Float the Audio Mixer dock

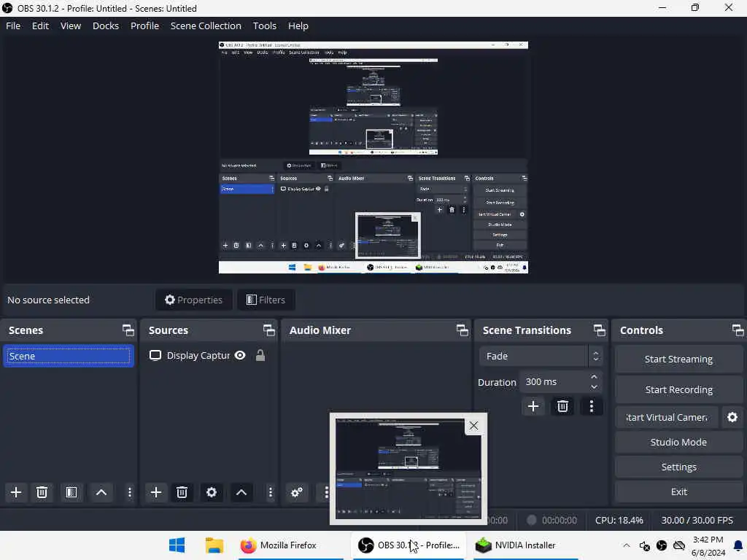[x=462, y=330]
